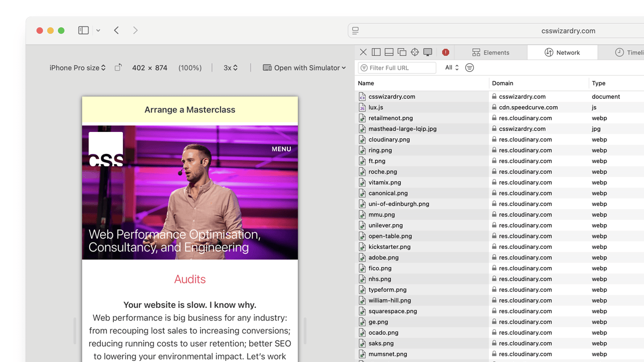
Task: Click the responsive design mode icon in the address bar
Action: coord(355,31)
